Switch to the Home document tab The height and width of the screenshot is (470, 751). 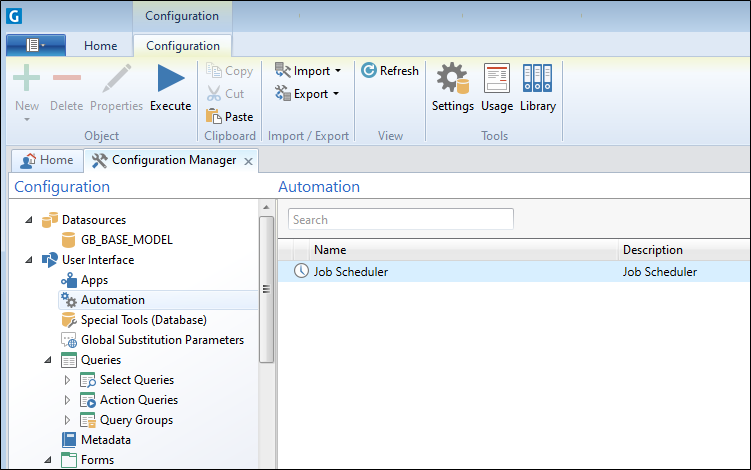[47, 160]
